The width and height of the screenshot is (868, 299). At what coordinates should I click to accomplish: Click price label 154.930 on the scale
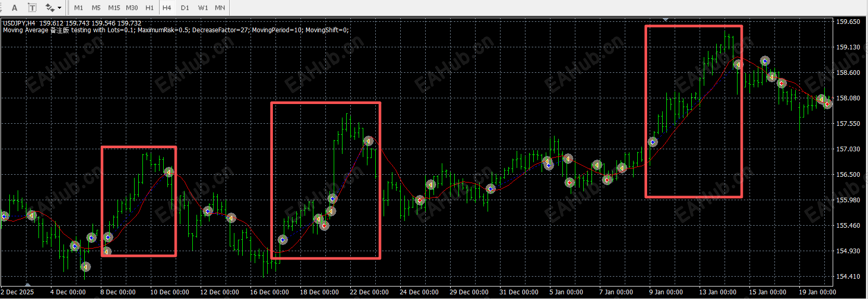coord(848,251)
